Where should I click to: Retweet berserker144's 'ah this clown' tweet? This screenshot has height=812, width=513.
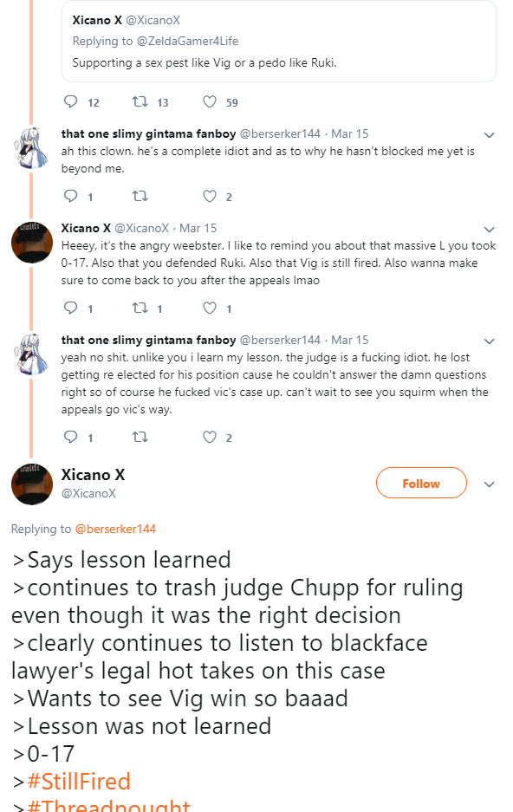point(140,196)
